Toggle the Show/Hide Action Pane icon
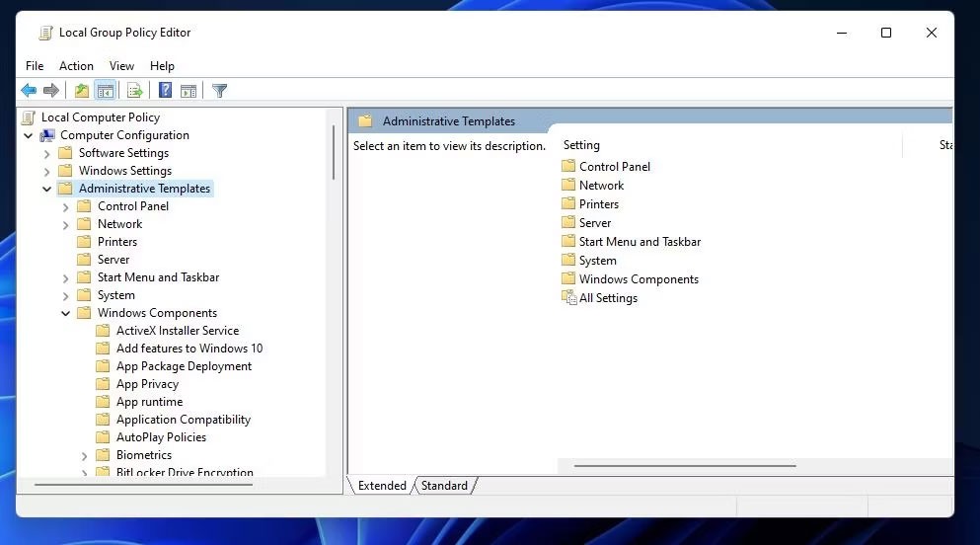This screenshot has height=545, width=980. 188,91
